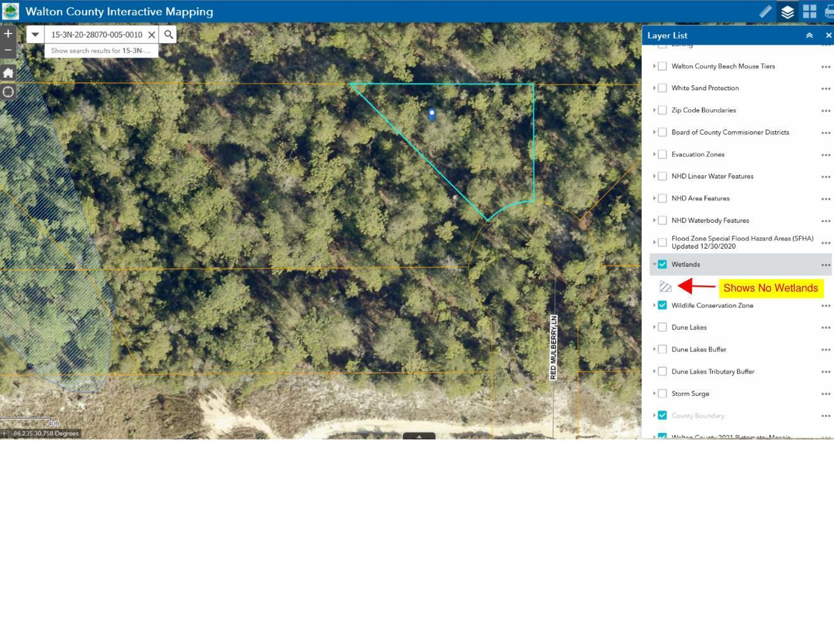Expand the NHD Waterbody Features layer
Viewport: 834px width, 644px height.
(x=655, y=220)
